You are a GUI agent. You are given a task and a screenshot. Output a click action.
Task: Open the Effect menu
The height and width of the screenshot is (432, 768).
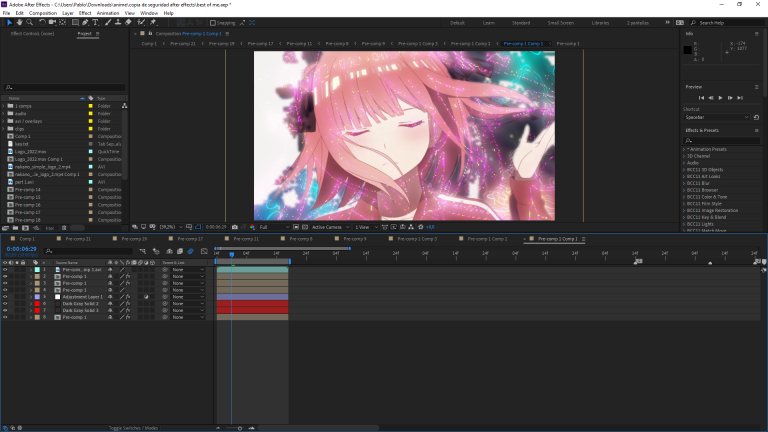point(85,13)
